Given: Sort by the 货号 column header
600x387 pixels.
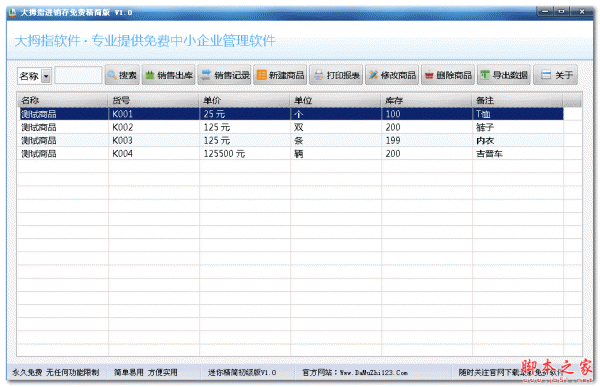Looking at the screenshot, I should (154, 100).
